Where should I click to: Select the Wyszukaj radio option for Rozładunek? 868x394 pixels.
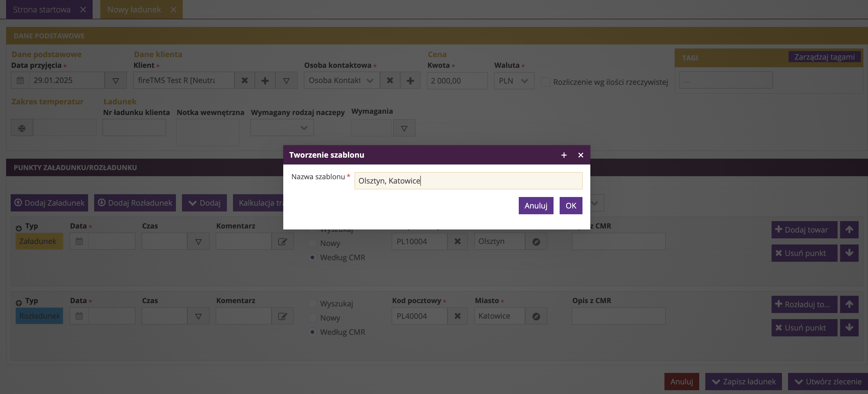tap(312, 304)
